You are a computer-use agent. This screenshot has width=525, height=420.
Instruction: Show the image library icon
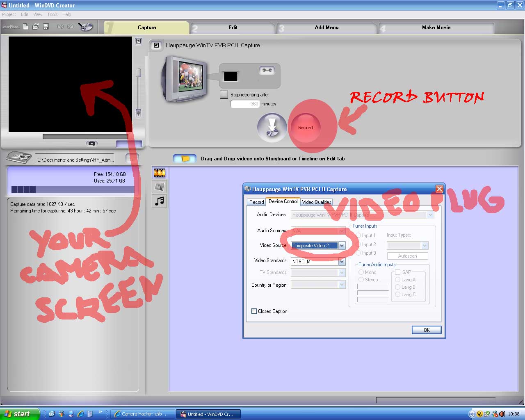(160, 187)
